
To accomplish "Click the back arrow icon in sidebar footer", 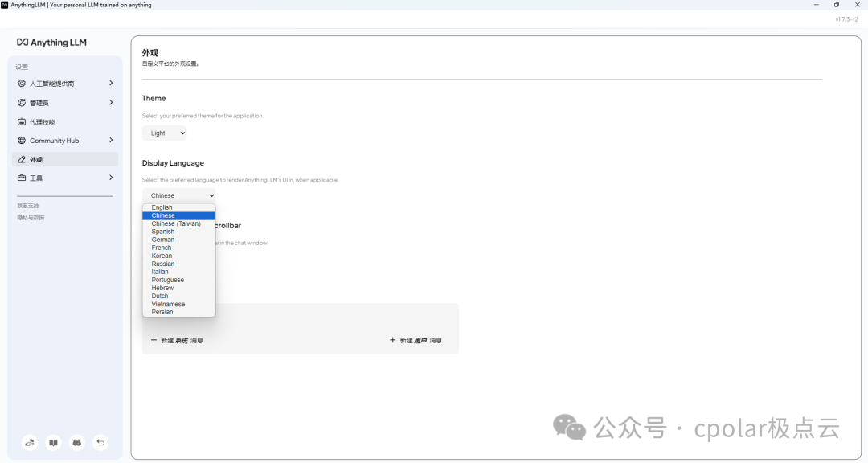I will (x=100, y=443).
